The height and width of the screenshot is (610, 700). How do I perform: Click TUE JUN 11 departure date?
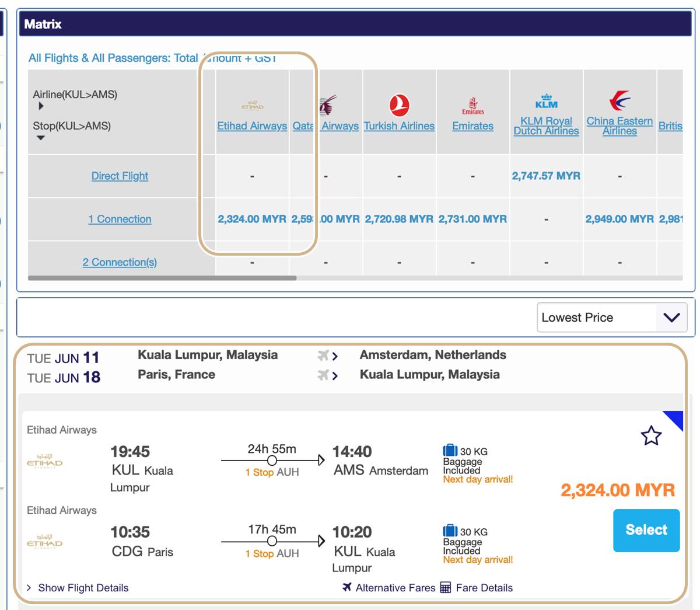[x=63, y=358]
